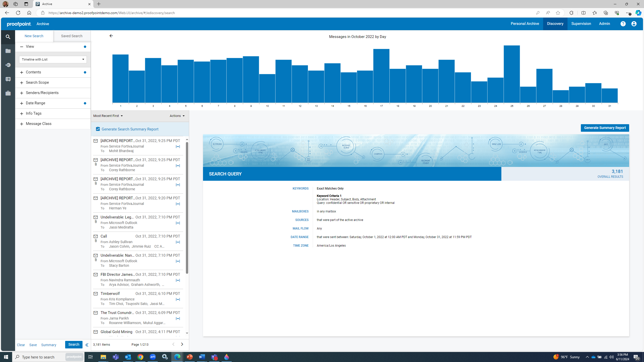Open the Supervision menu in top navigation

point(581,24)
